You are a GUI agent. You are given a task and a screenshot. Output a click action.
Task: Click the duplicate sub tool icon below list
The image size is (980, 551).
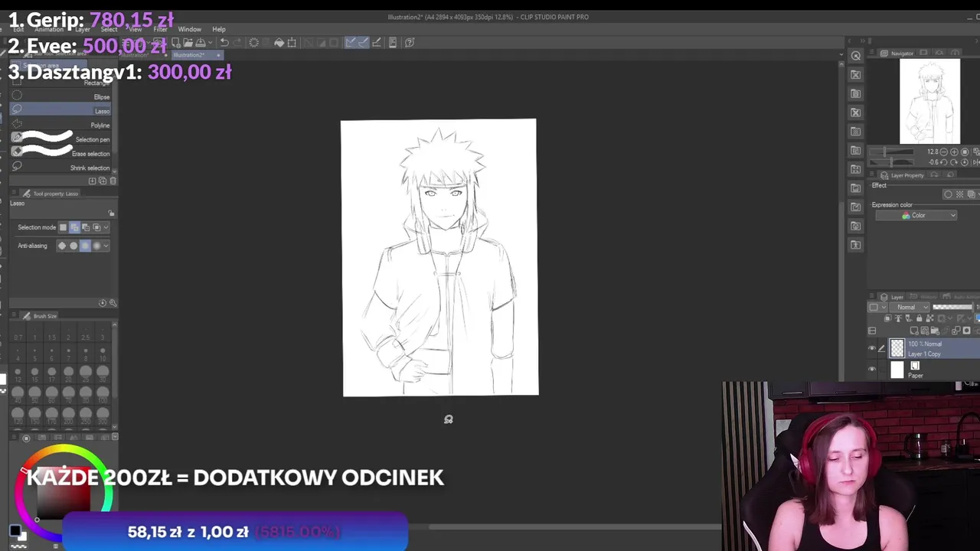click(103, 181)
